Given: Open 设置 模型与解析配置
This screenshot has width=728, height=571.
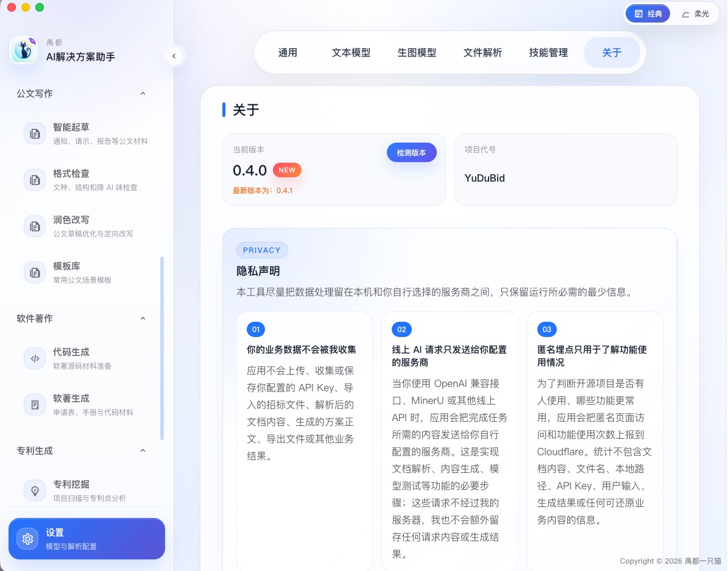Looking at the screenshot, I should pyautogui.click(x=87, y=539).
